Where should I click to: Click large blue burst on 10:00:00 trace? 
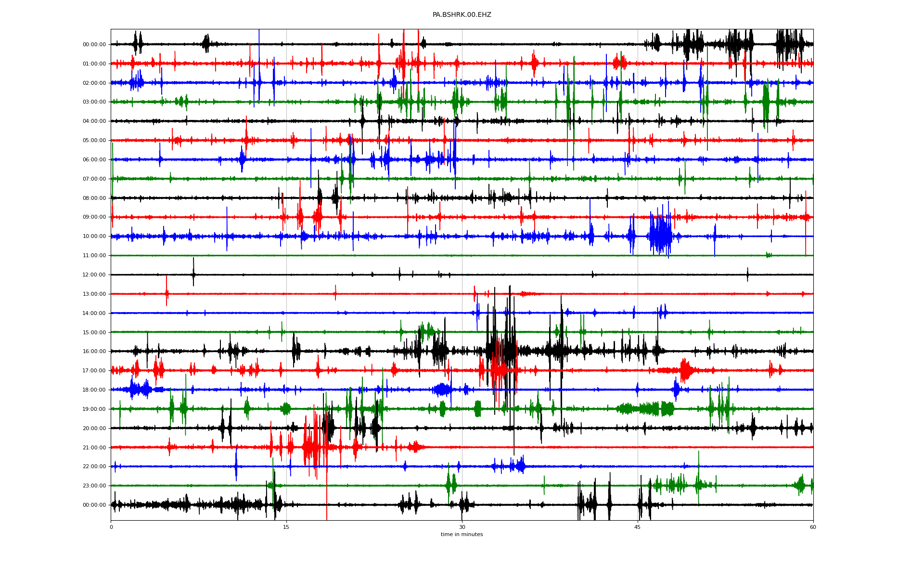pyautogui.click(x=661, y=236)
